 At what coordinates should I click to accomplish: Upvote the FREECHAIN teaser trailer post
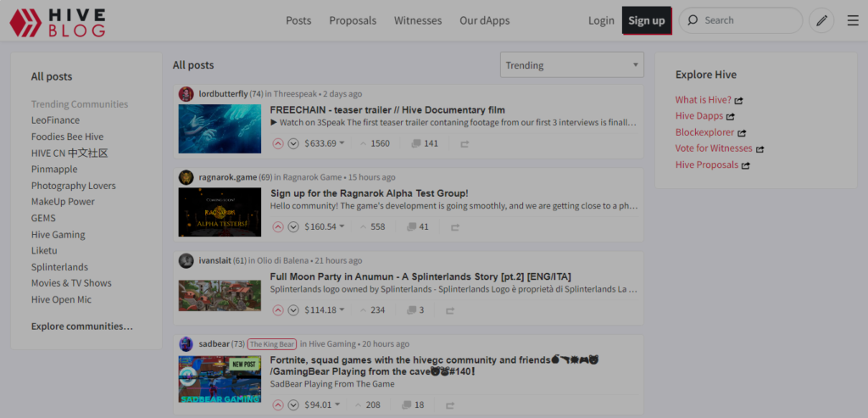coord(278,143)
